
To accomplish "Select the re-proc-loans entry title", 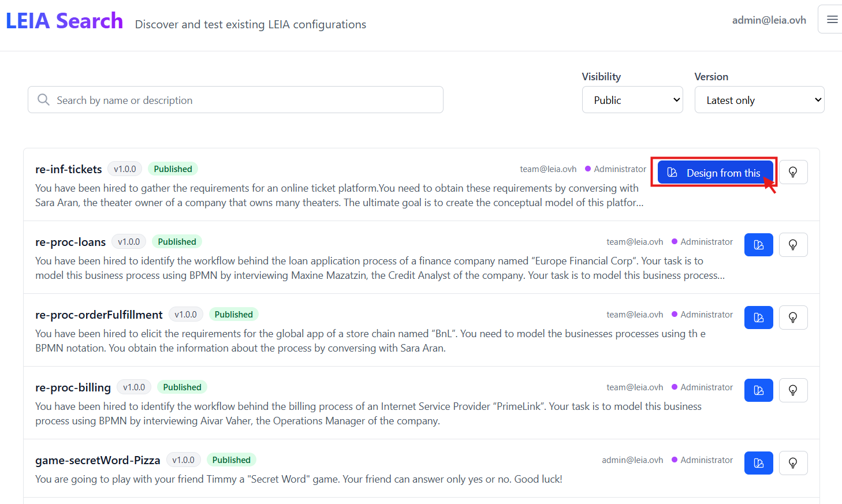I will (70, 242).
